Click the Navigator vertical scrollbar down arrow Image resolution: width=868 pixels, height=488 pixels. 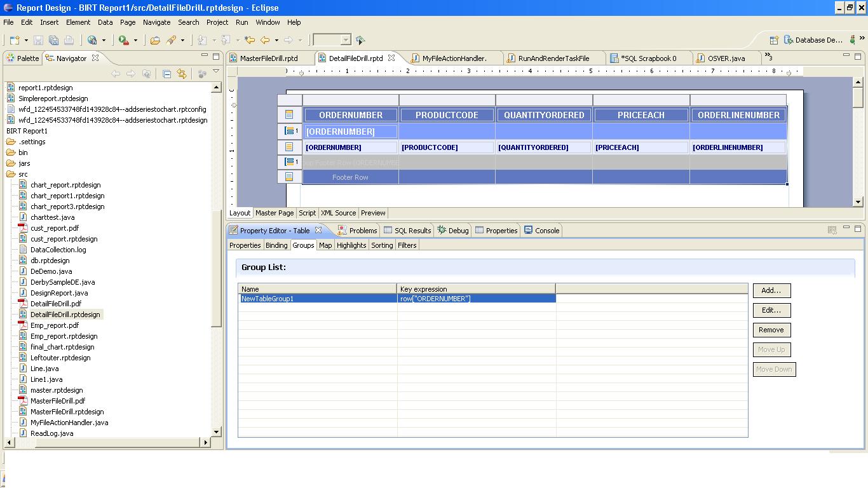point(216,432)
